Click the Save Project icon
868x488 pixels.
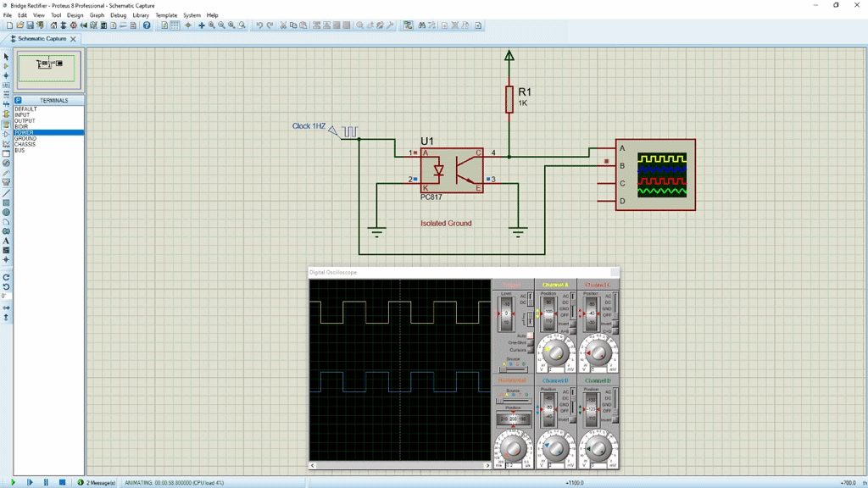tap(31, 25)
